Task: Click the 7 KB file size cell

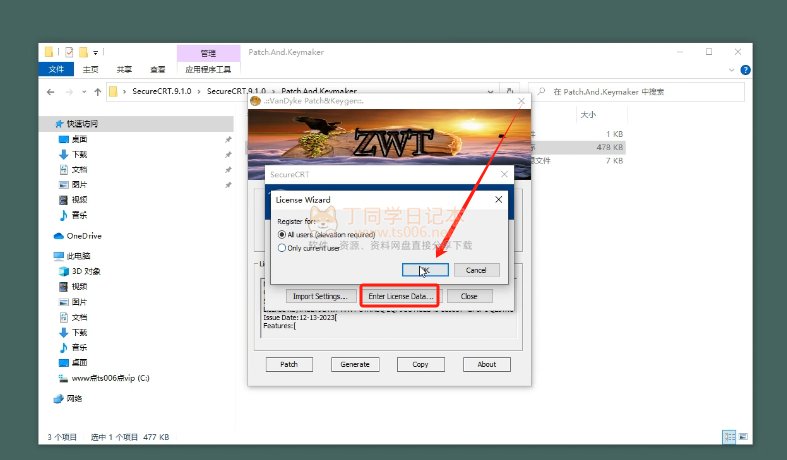Action: tap(614, 161)
